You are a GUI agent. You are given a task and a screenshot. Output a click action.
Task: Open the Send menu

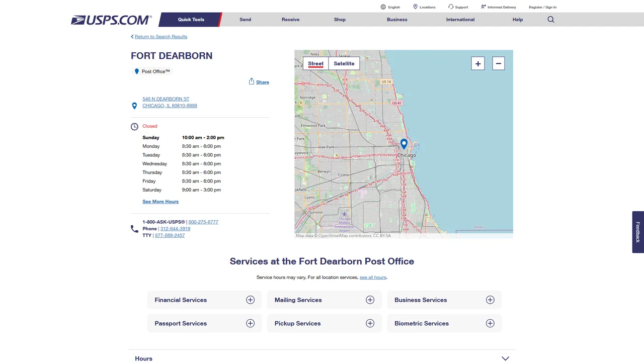pyautogui.click(x=246, y=20)
